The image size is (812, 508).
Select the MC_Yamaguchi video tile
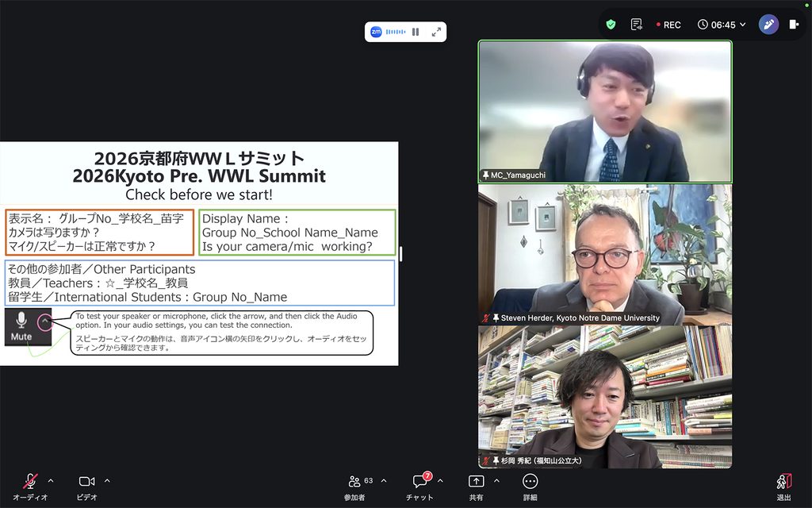605,111
